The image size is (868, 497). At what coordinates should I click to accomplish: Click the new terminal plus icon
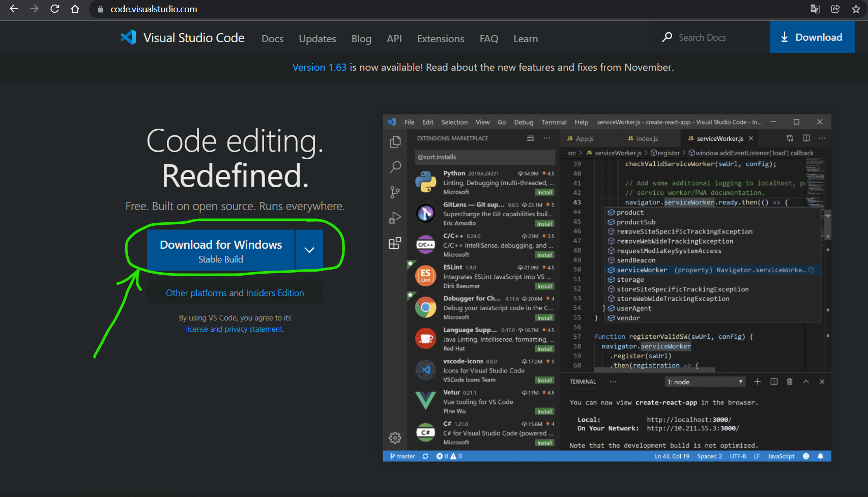(757, 382)
